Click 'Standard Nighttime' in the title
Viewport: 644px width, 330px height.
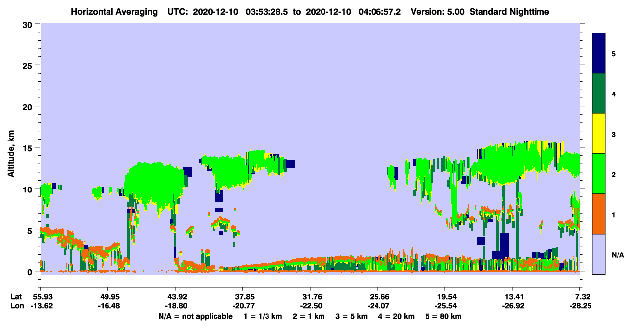pos(509,12)
